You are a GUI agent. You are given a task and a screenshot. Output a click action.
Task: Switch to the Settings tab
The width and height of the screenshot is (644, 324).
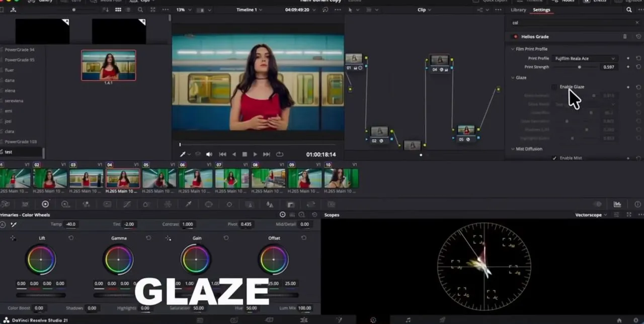pyautogui.click(x=541, y=10)
